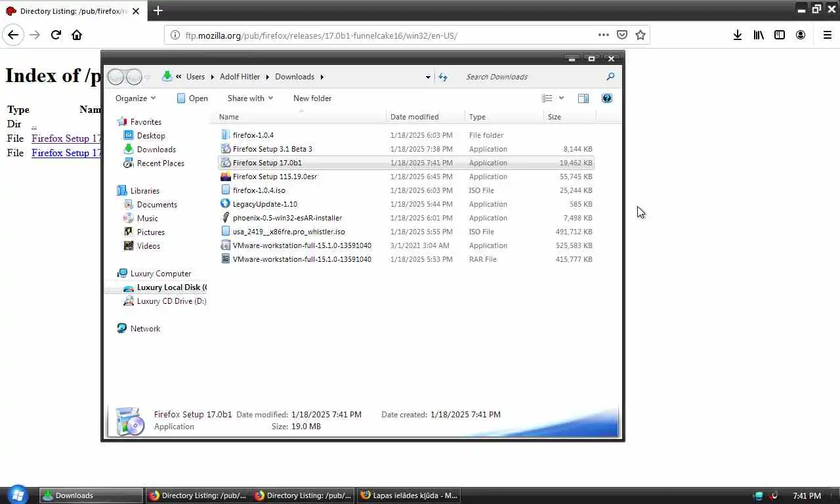
Task: Change view icon in Explorer toolbar
Action: [x=547, y=98]
